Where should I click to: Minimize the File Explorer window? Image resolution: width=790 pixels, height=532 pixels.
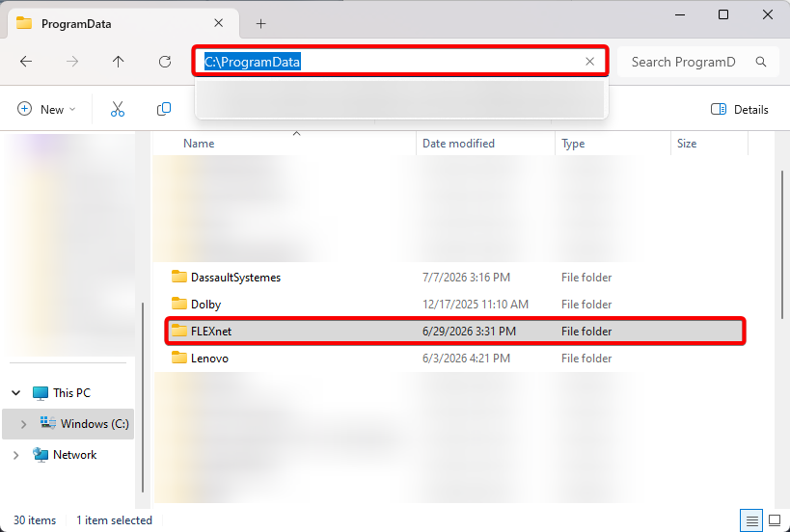tap(680, 14)
